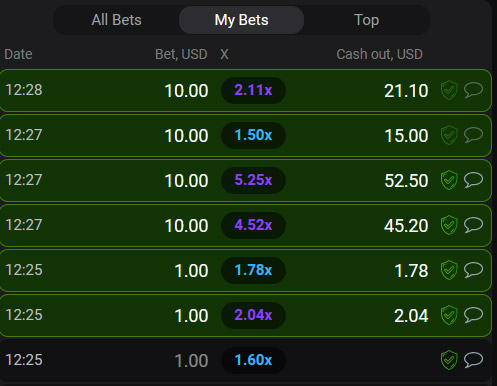Open fairness shield on the lost 1.60x bet
Screen dimensions: 497x386
(x=449, y=360)
